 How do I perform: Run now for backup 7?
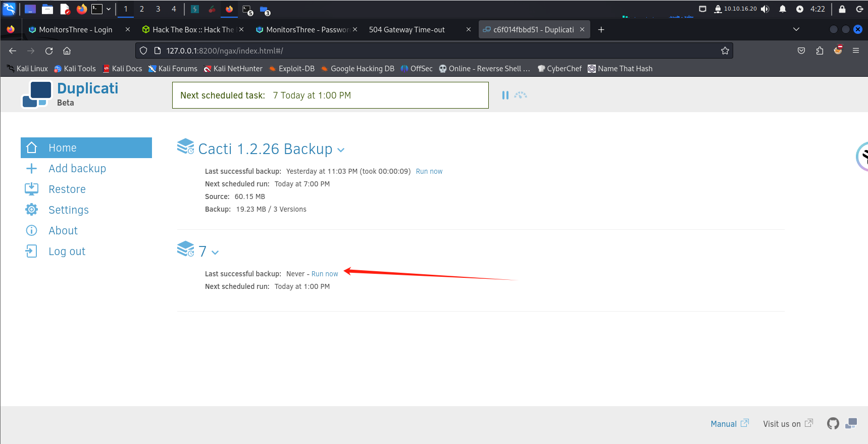tap(325, 274)
